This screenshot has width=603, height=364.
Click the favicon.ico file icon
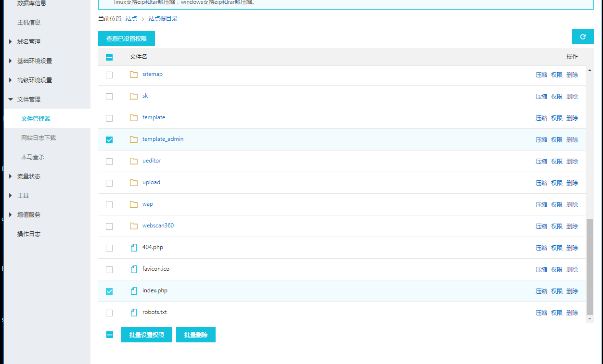(134, 269)
